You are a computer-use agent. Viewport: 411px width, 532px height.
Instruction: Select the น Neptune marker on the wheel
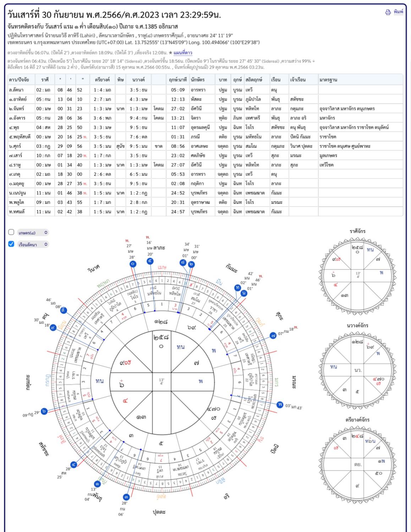click(244, 294)
